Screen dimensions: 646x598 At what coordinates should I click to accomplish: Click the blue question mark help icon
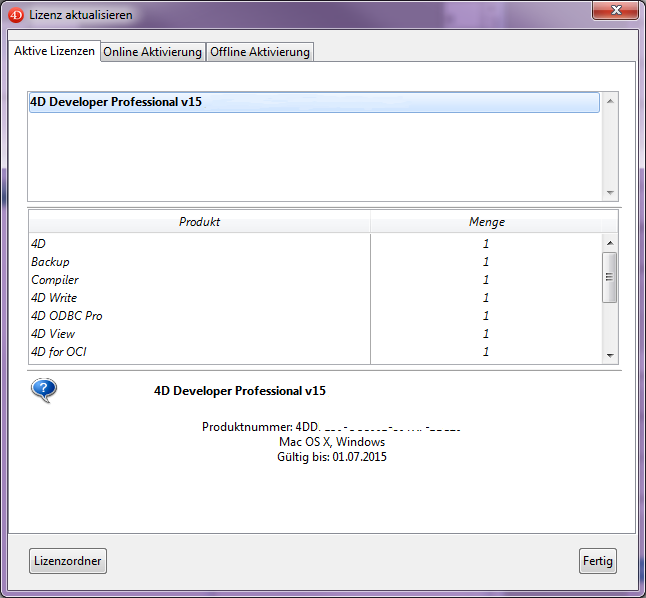click(x=44, y=389)
